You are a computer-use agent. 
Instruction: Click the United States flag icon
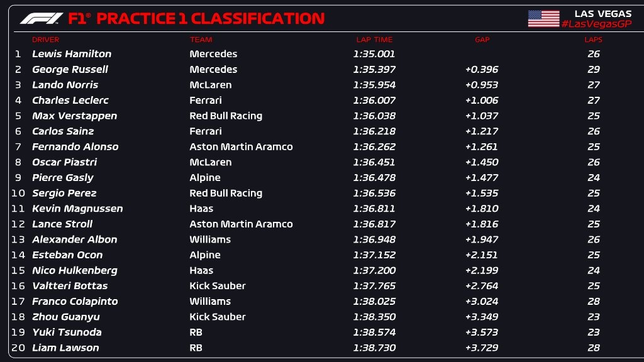[x=543, y=18]
